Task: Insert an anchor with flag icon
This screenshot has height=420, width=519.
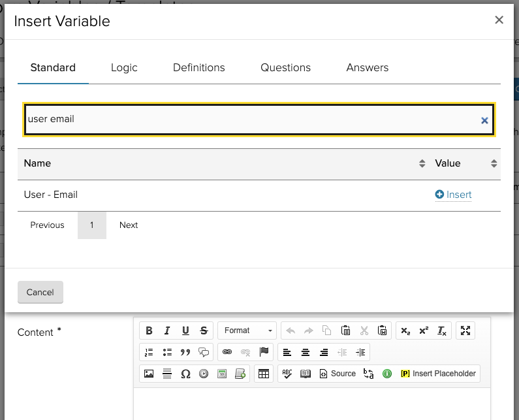Action: pyautogui.click(x=264, y=352)
